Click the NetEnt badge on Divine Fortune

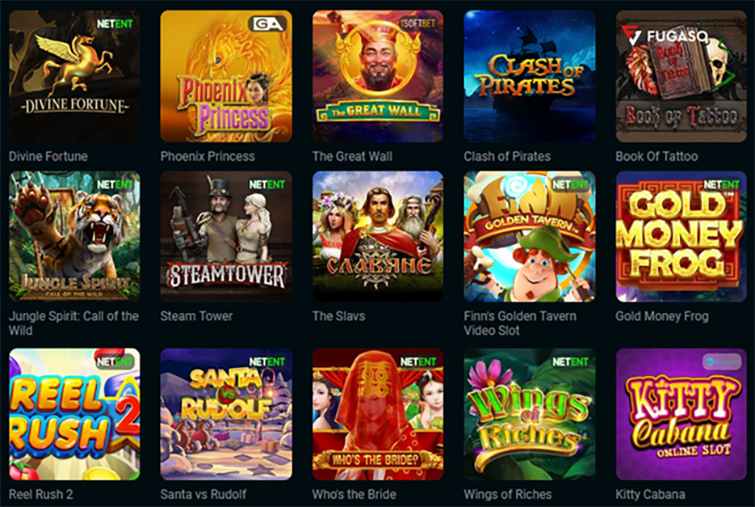(115, 24)
